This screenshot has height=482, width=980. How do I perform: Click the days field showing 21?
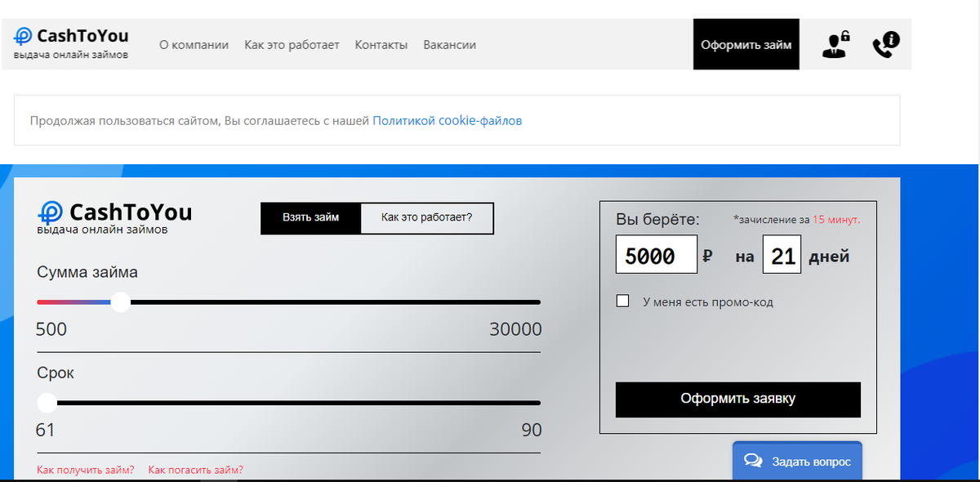click(782, 254)
